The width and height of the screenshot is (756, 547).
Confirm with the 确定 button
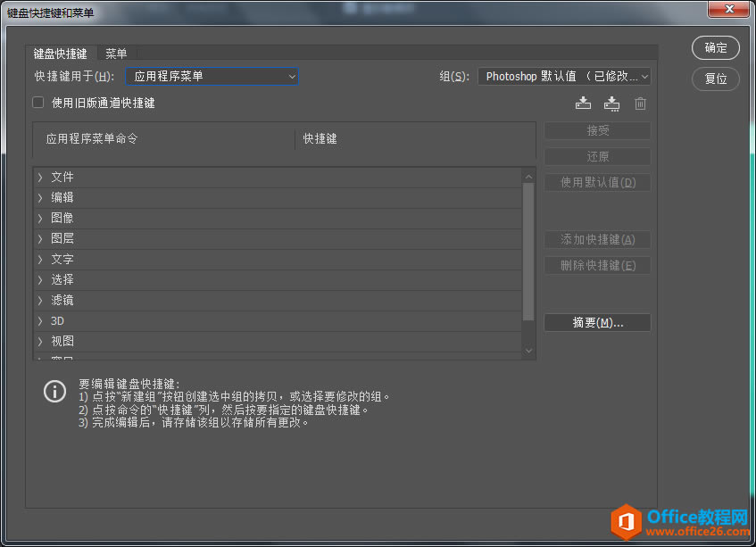click(716, 47)
